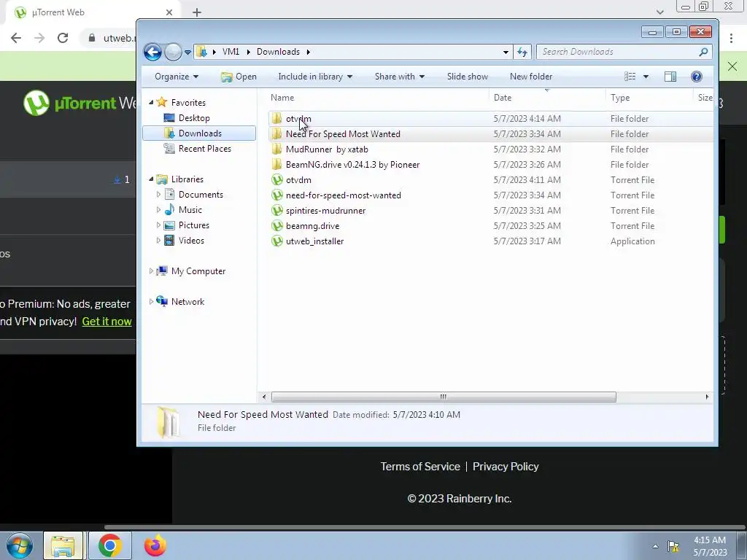Select the Need For Speed Most Wanted folder

click(x=343, y=134)
